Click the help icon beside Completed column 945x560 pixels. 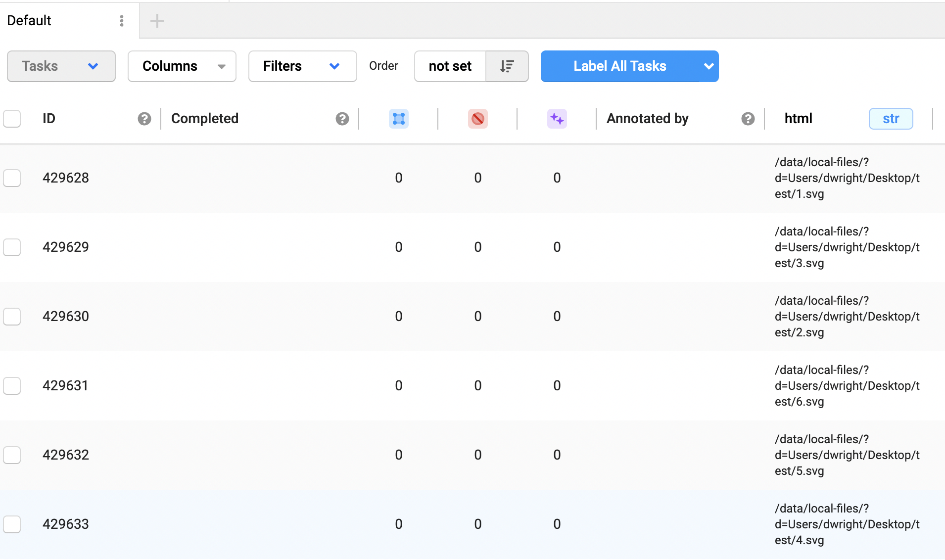[x=342, y=119]
